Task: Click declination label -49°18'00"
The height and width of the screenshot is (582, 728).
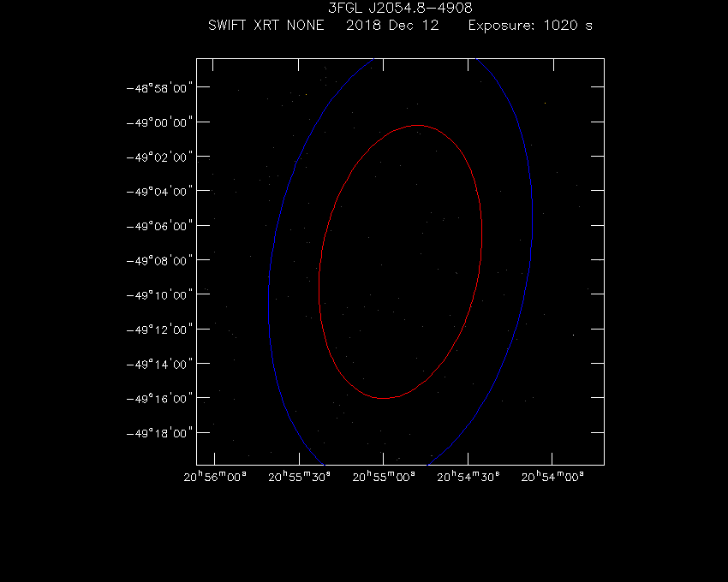Action: (159, 433)
